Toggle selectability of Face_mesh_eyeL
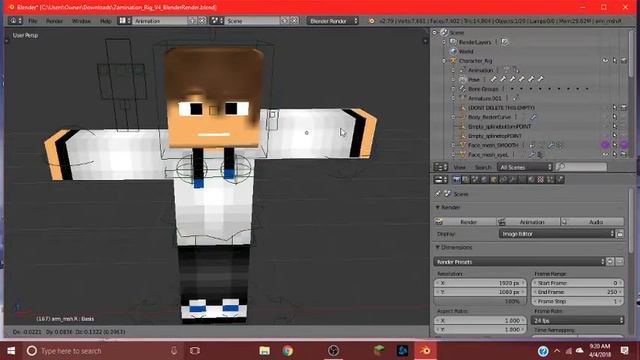Screen dimensions: 640x360 (x=615, y=155)
